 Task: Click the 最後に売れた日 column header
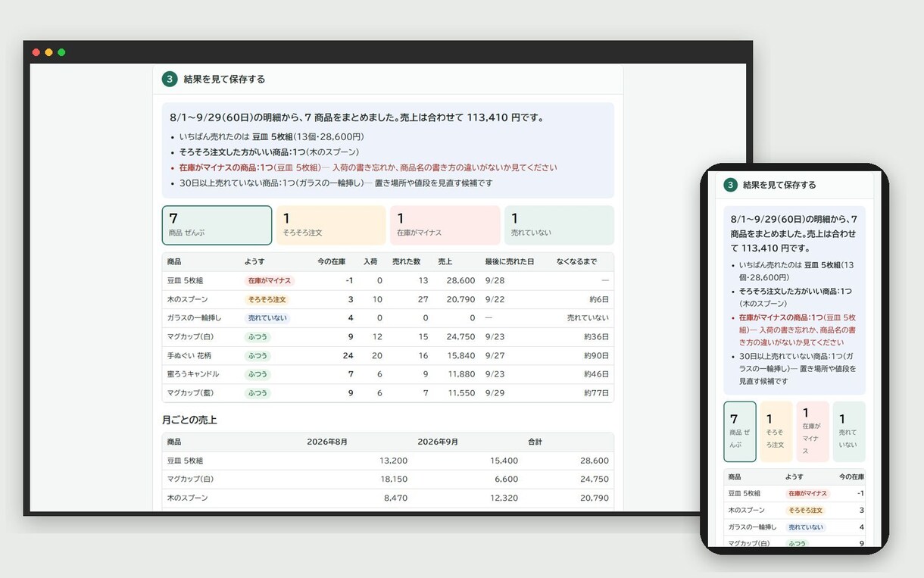pos(510,261)
